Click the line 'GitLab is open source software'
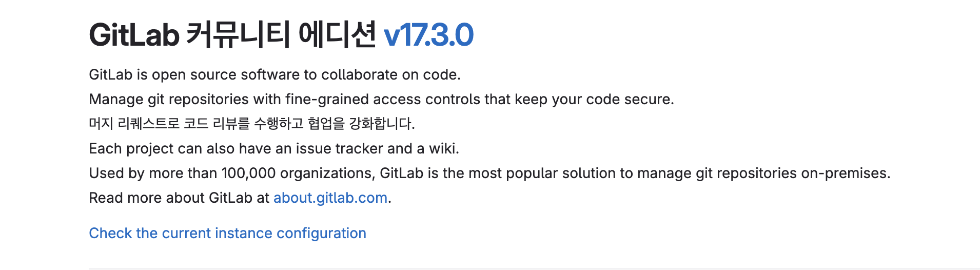This screenshot has height=270, width=980. point(275,75)
